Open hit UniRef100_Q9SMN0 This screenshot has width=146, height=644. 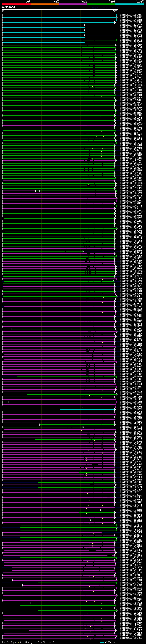click(x=131, y=15)
